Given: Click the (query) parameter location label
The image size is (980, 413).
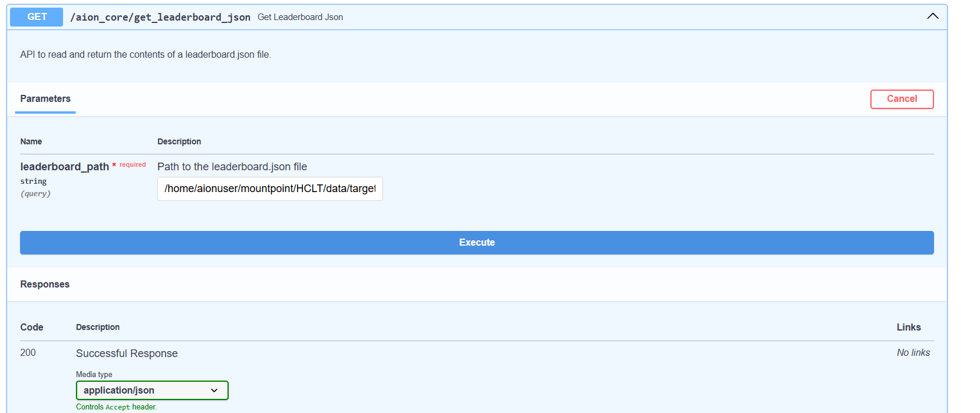Looking at the screenshot, I should (x=35, y=194).
